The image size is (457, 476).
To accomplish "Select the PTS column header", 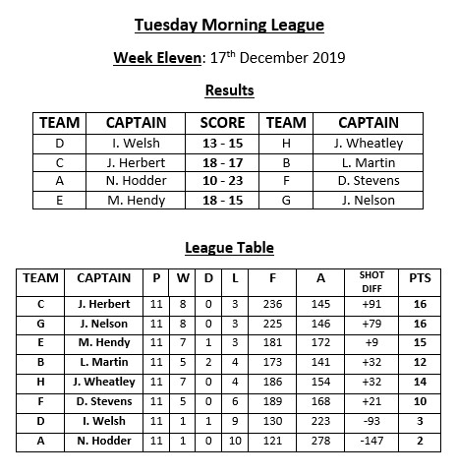I will pos(420,278).
